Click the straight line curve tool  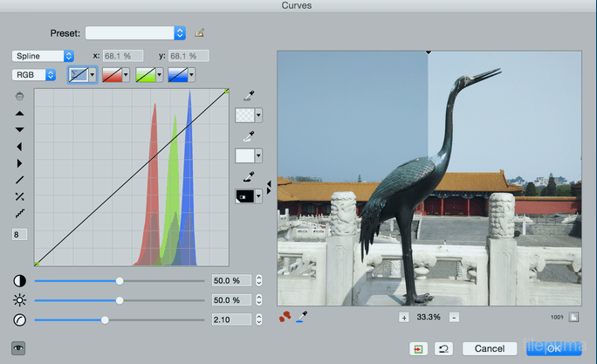click(19, 180)
